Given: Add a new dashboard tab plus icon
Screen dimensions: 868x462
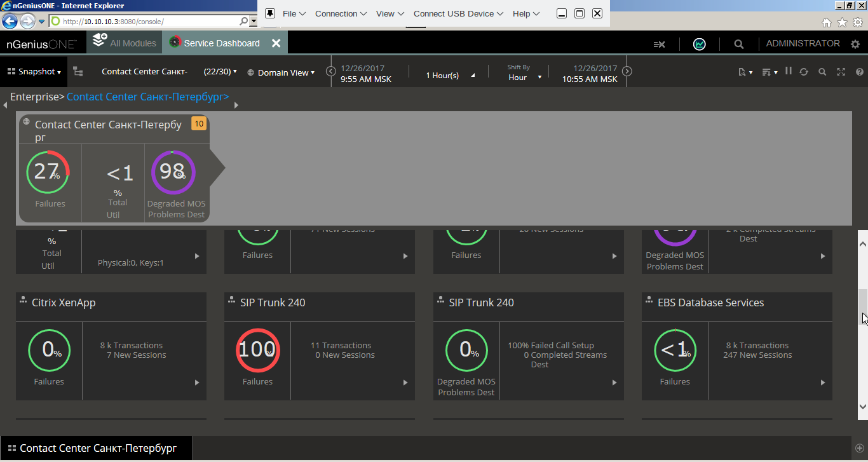Looking at the screenshot, I should (x=859, y=448).
